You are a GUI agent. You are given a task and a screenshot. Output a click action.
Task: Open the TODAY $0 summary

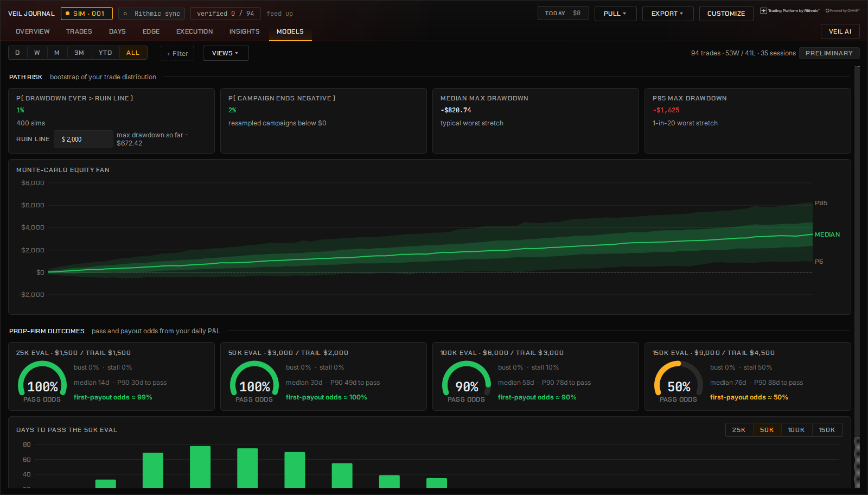click(x=563, y=14)
